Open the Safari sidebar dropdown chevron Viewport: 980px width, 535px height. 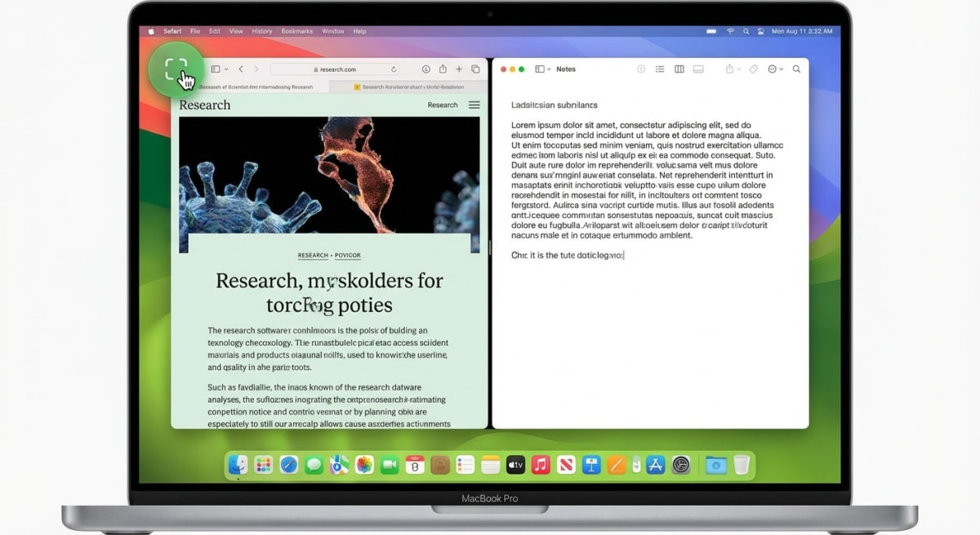click(226, 69)
